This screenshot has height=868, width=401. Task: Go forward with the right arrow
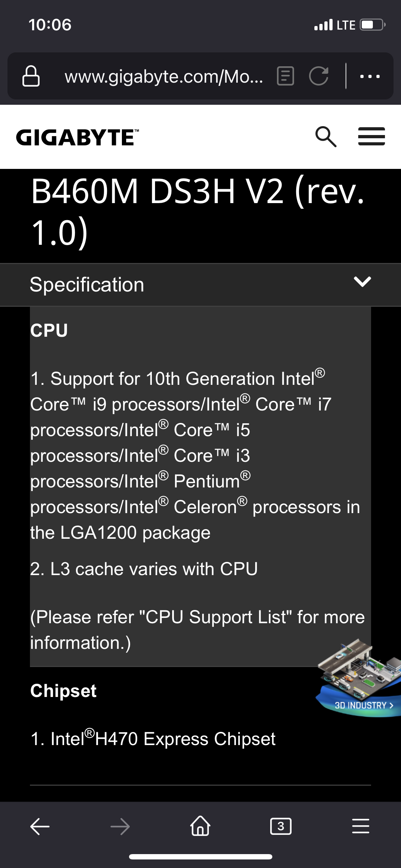pos(120,826)
